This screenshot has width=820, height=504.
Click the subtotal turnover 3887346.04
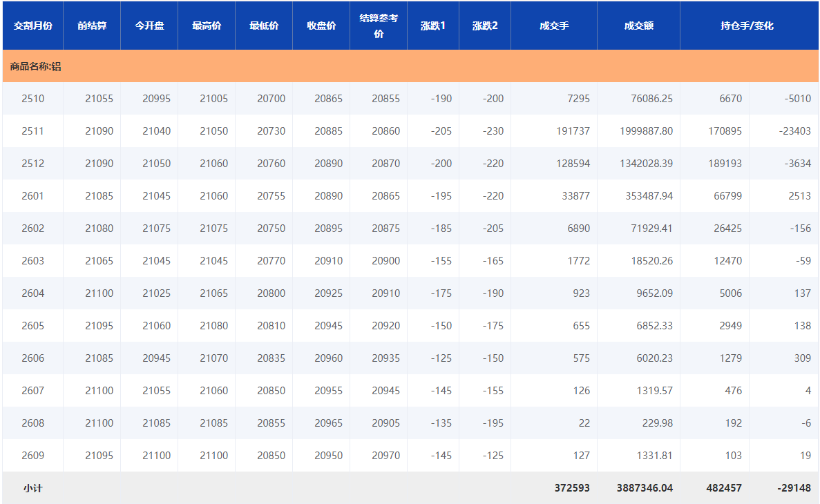pos(645,488)
